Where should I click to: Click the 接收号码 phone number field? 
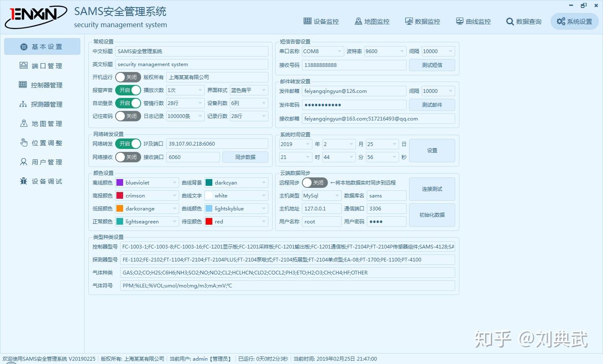coord(354,65)
